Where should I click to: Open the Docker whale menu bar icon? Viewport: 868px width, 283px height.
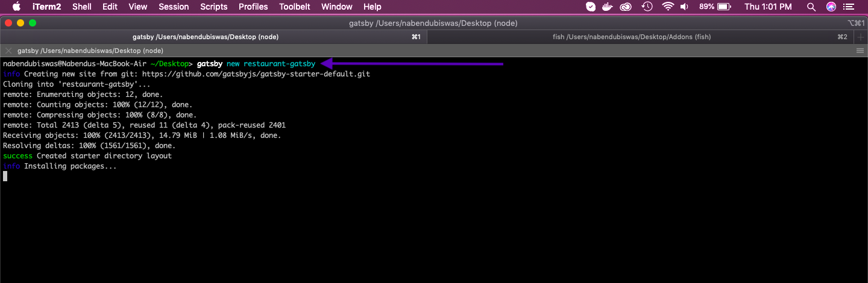coord(608,7)
